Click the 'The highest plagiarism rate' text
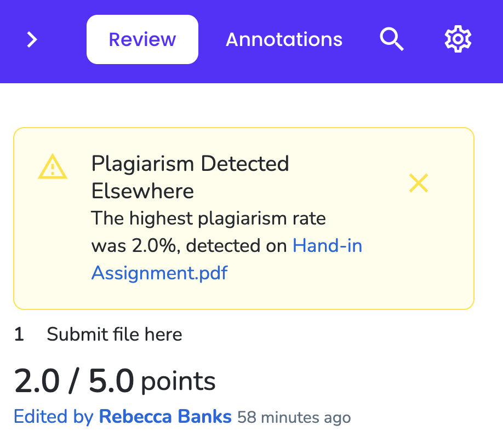The image size is (503, 448). 209,219
